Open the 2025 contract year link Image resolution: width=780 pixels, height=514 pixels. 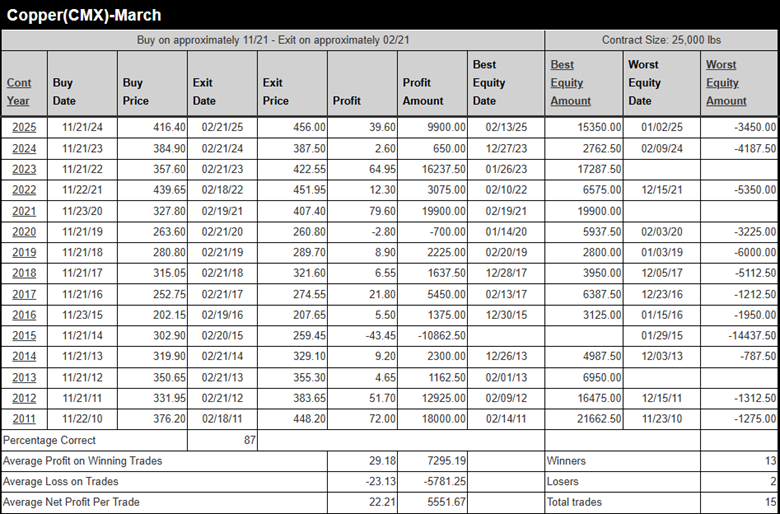tap(24, 127)
